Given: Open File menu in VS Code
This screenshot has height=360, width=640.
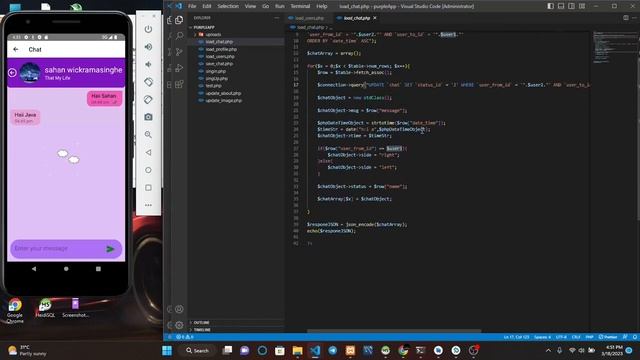Looking at the screenshot, I should (x=192, y=6).
